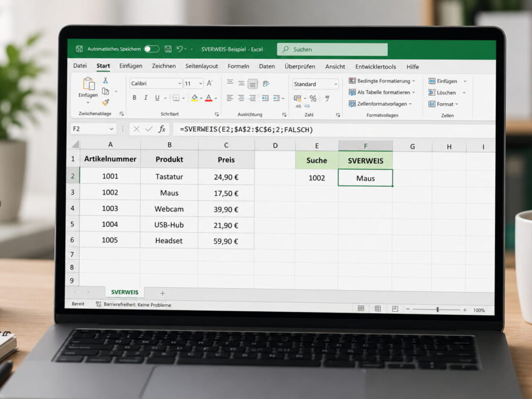Add a new sheet with plus button
Viewport: 532px width, 399px height.
pos(163,293)
